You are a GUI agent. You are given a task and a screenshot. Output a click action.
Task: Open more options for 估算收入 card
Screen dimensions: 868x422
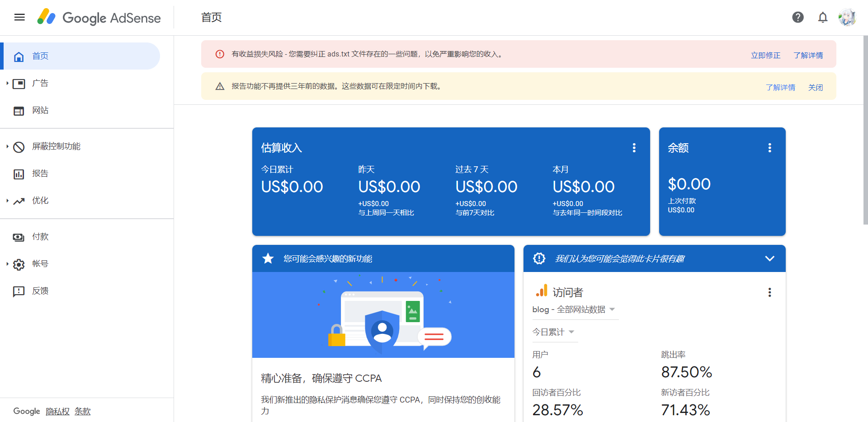tap(634, 148)
